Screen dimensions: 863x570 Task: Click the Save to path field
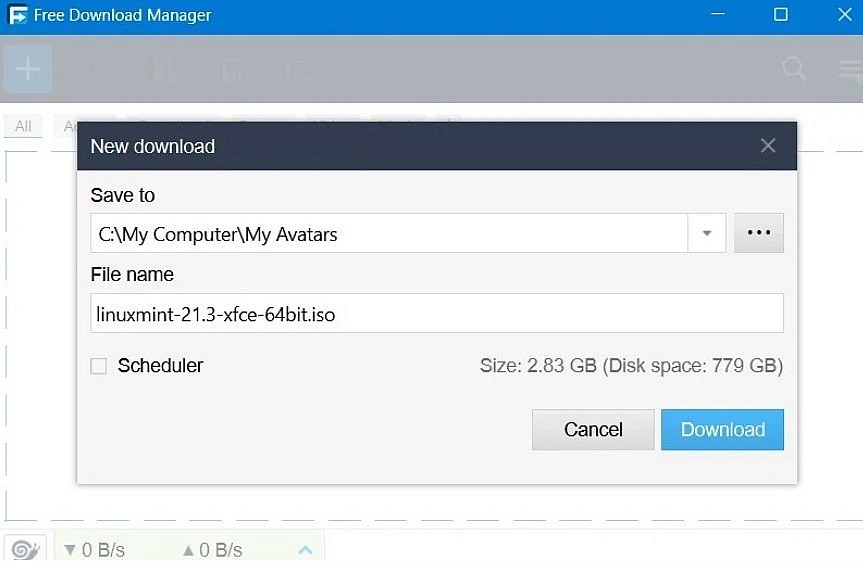pyautogui.click(x=390, y=234)
